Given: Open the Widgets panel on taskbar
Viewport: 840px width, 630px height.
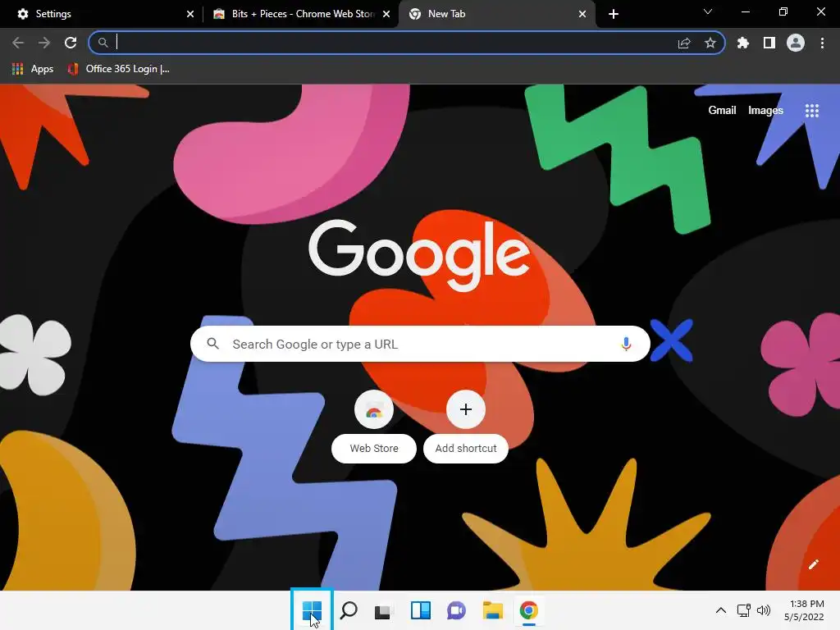Looking at the screenshot, I should click(x=421, y=610).
